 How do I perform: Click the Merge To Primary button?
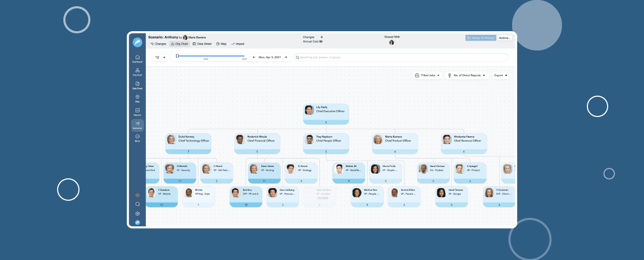coord(481,38)
